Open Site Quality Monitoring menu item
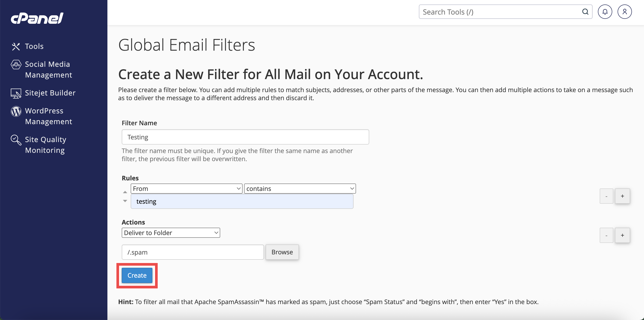The image size is (644, 320). point(45,145)
